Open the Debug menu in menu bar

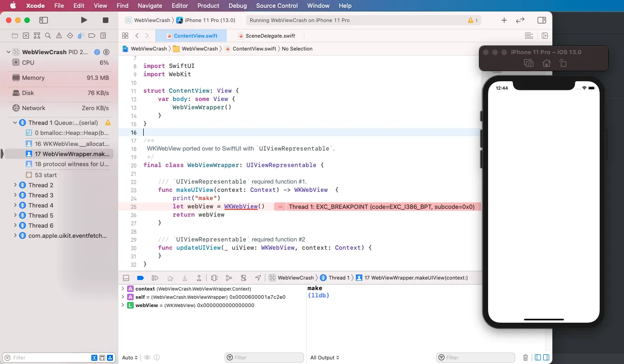coord(237,6)
